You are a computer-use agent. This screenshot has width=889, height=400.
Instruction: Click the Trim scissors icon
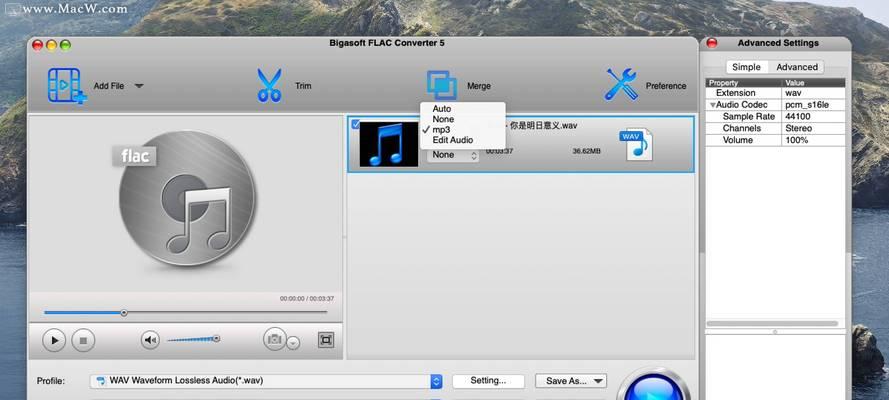[x=269, y=86]
